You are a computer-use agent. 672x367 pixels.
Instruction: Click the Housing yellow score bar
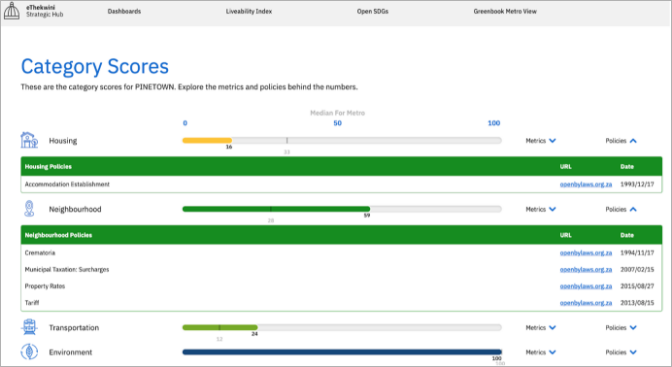click(207, 140)
